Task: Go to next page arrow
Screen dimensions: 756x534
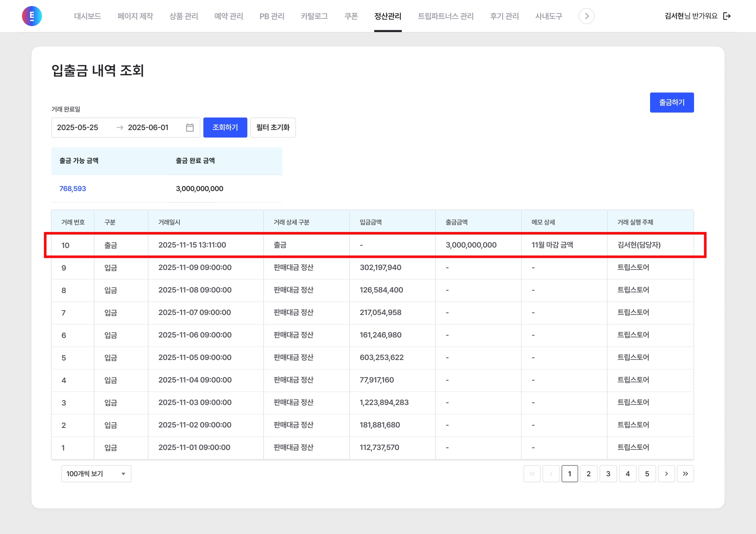Action: [666, 474]
